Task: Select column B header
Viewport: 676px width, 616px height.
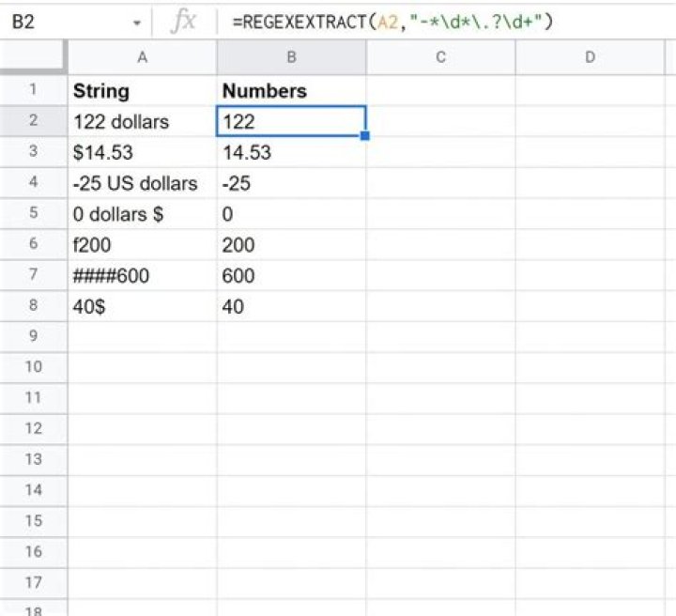Action: coord(291,57)
